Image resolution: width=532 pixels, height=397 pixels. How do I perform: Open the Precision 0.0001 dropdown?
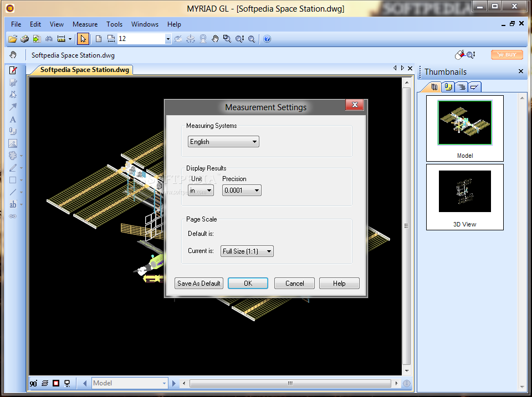pyautogui.click(x=242, y=190)
